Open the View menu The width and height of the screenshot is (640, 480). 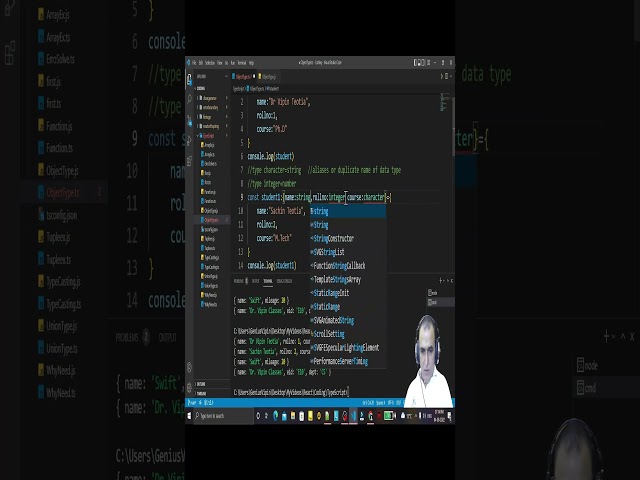point(220,63)
